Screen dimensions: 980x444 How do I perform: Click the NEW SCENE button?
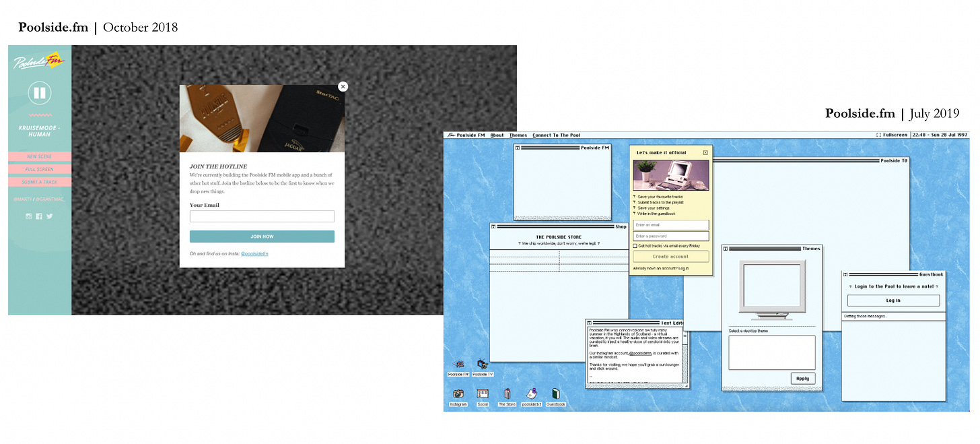pyautogui.click(x=40, y=156)
